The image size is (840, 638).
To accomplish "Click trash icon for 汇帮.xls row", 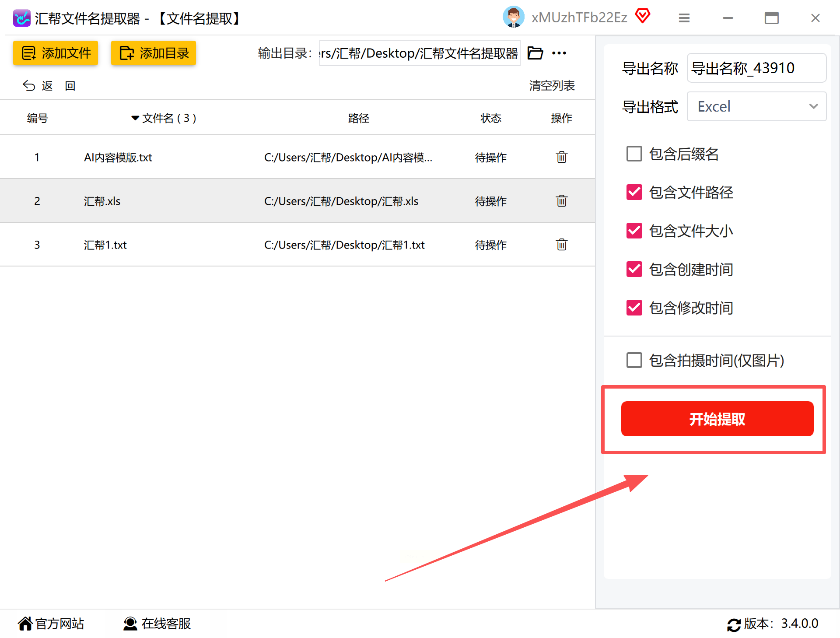I will 561,201.
